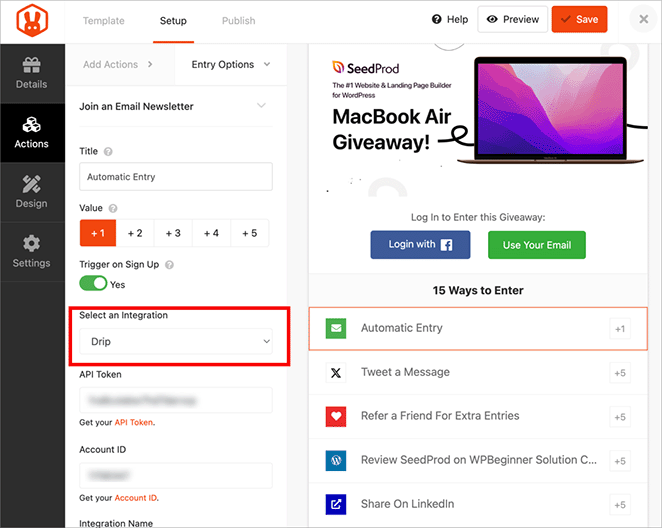Viewport: 662px width, 528px height.
Task: Select the Tweet a Message entry row
Action: 478,373
